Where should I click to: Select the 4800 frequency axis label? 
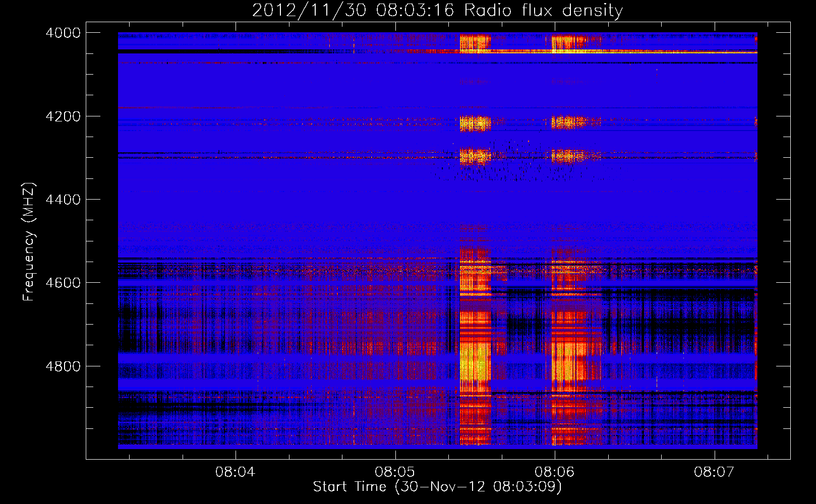point(63,366)
